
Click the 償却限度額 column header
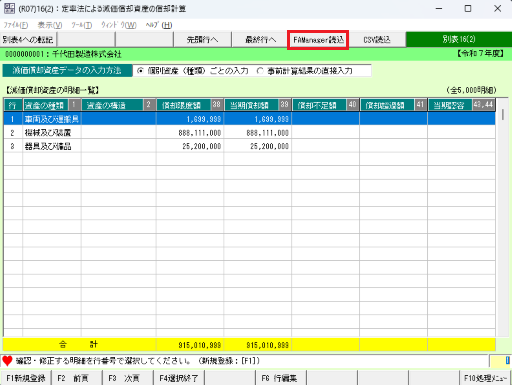(x=190, y=105)
